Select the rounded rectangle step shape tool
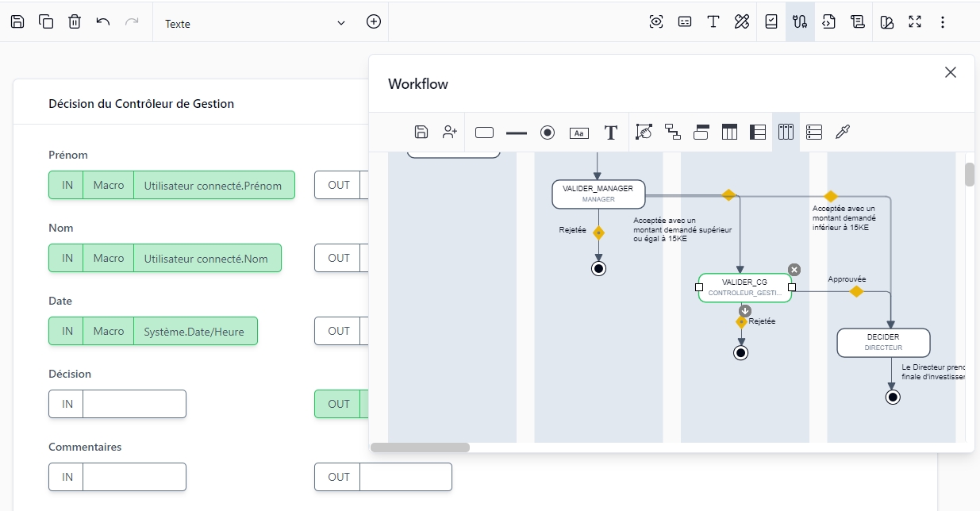 coord(484,133)
